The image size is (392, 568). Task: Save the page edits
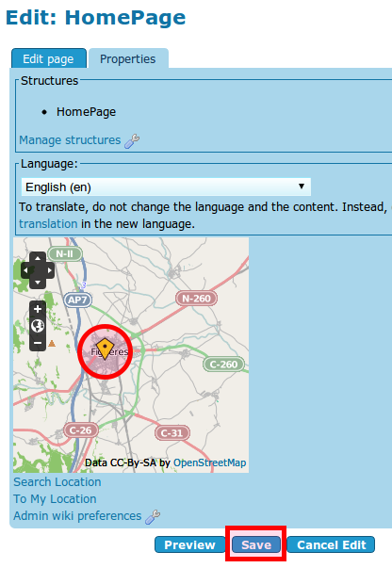pos(256,544)
